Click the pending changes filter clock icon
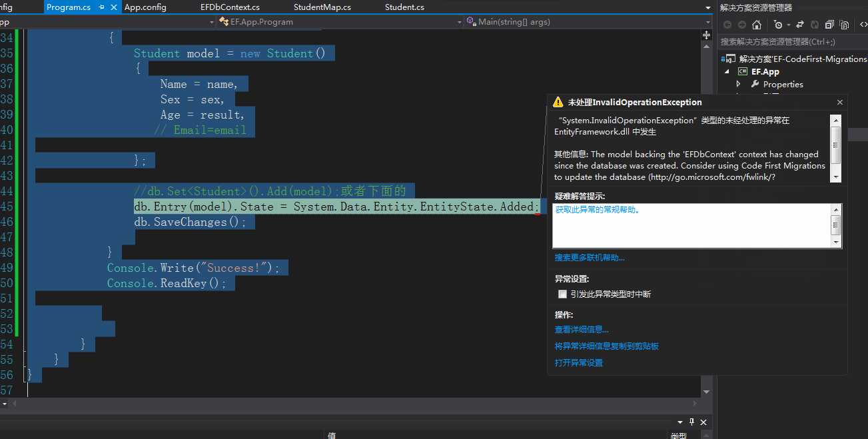The image size is (868, 439). coord(777,25)
